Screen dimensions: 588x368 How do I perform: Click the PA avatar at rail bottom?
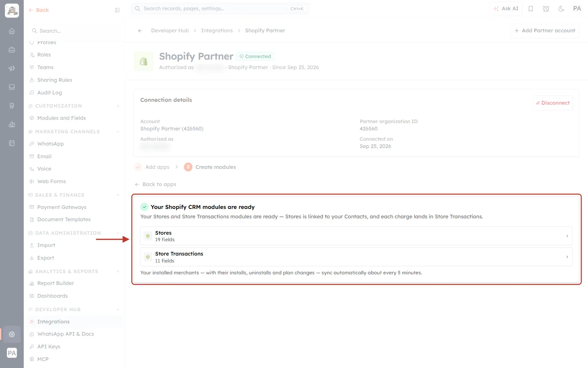coord(12,353)
